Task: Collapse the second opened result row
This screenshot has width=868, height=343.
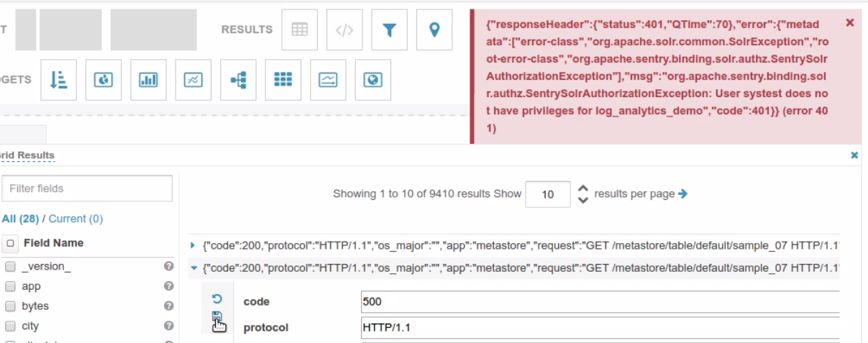Action: 193,268
